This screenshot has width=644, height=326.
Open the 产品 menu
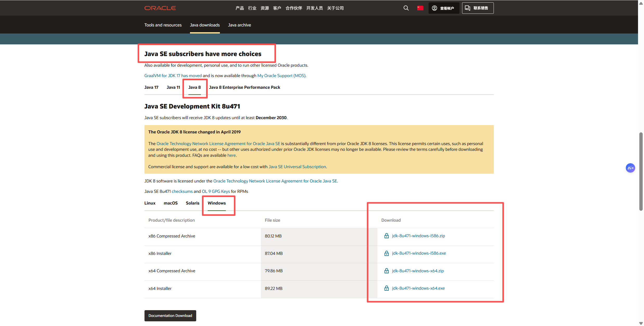[x=239, y=8]
